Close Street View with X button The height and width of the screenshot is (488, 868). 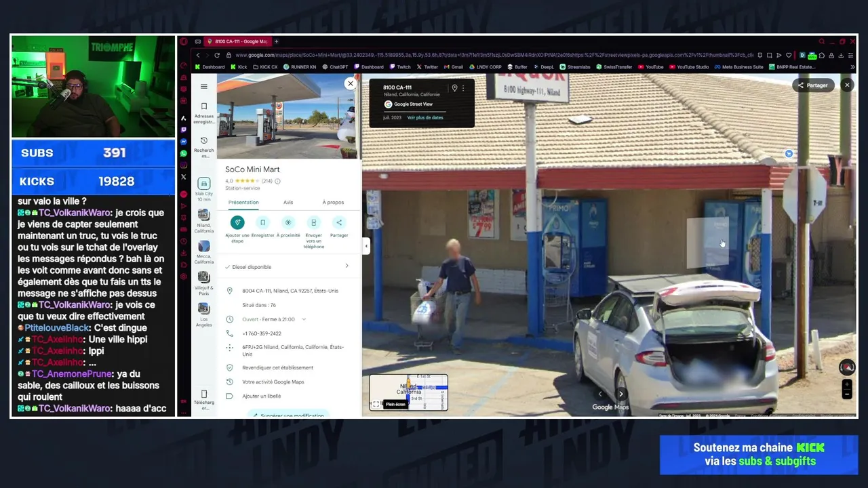pos(847,85)
